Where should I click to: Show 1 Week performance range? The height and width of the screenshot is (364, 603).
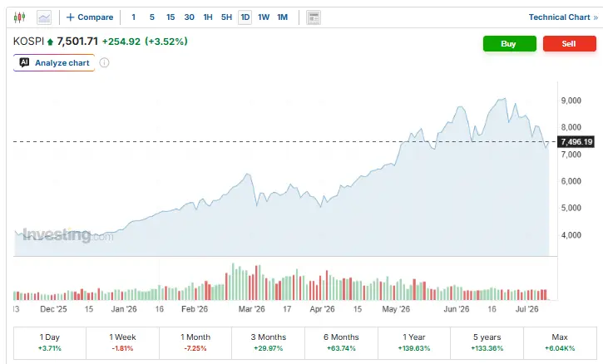tap(122, 343)
